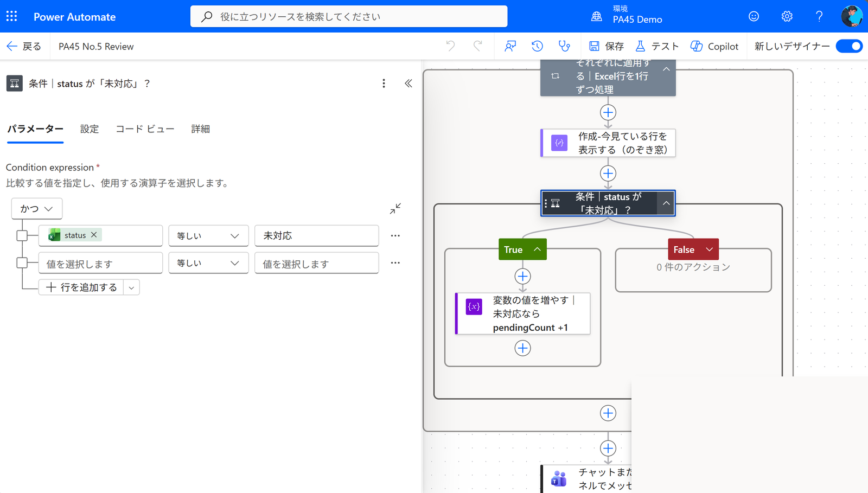Switch to the 設定 tab
868x493 pixels.
coord(90,129)
